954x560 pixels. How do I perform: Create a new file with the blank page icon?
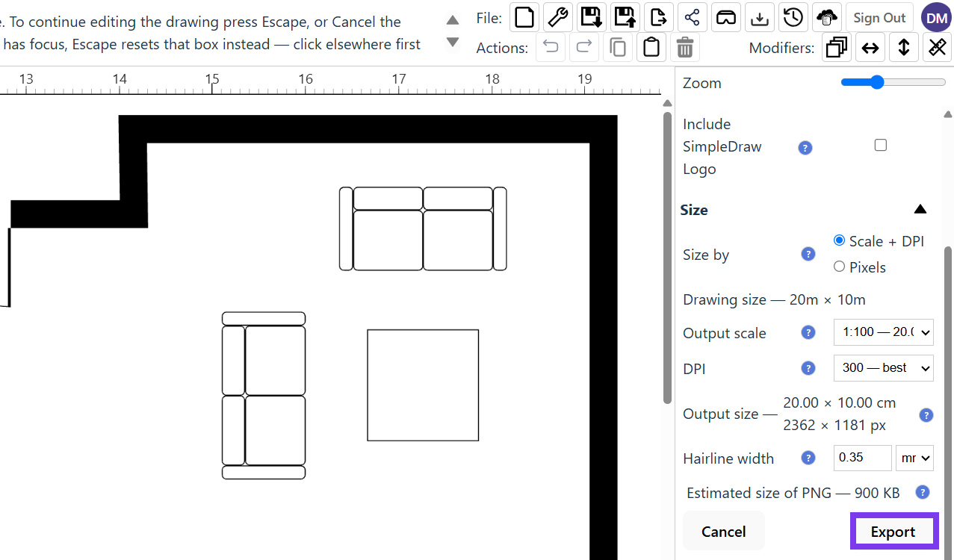click(x=524, y=17)
